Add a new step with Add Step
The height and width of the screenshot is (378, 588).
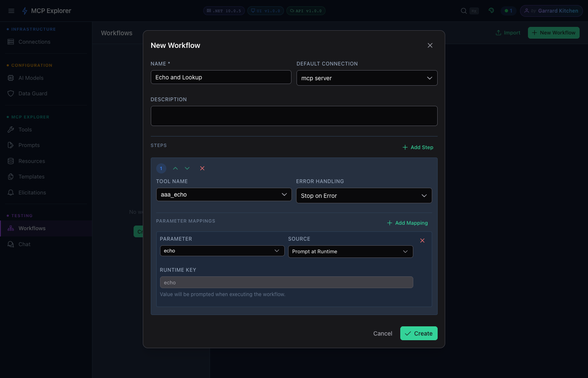[417, 147]
